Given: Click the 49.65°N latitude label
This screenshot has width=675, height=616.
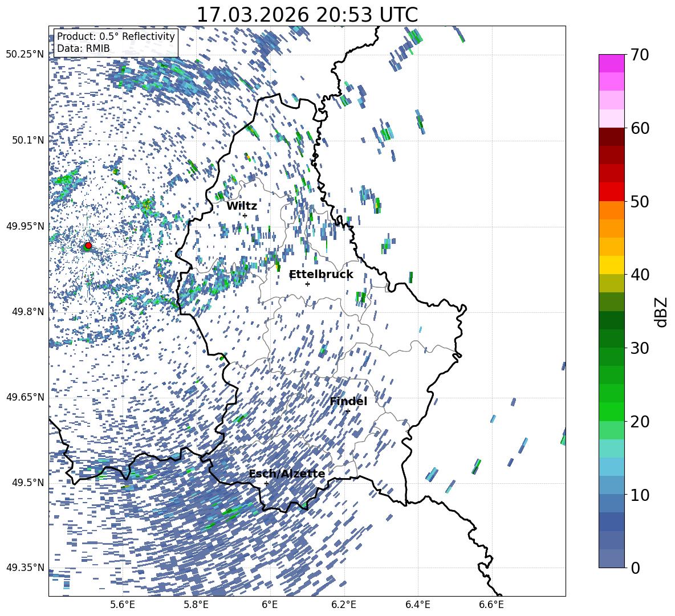Looking at the screenshot, I should pyautogui.click(x=25, y=397).
